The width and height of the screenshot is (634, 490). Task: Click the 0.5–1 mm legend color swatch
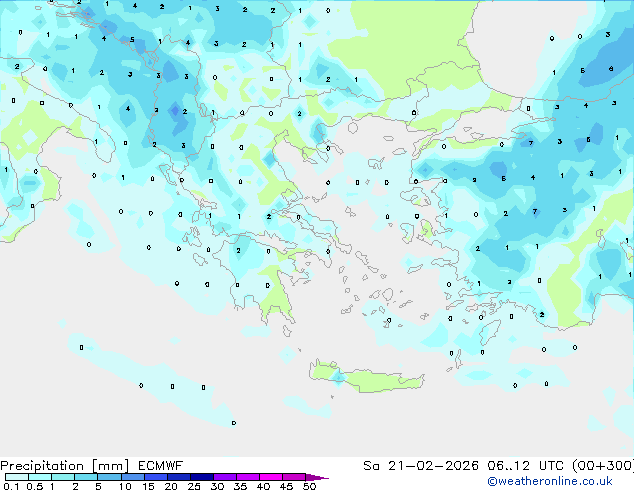[40, 477]
